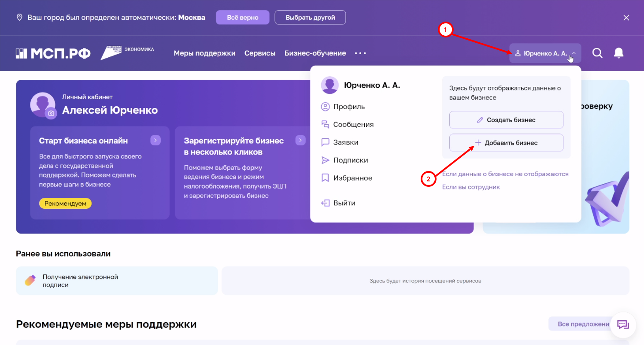
Task: Open notifications bell icon
Action: 618,53
